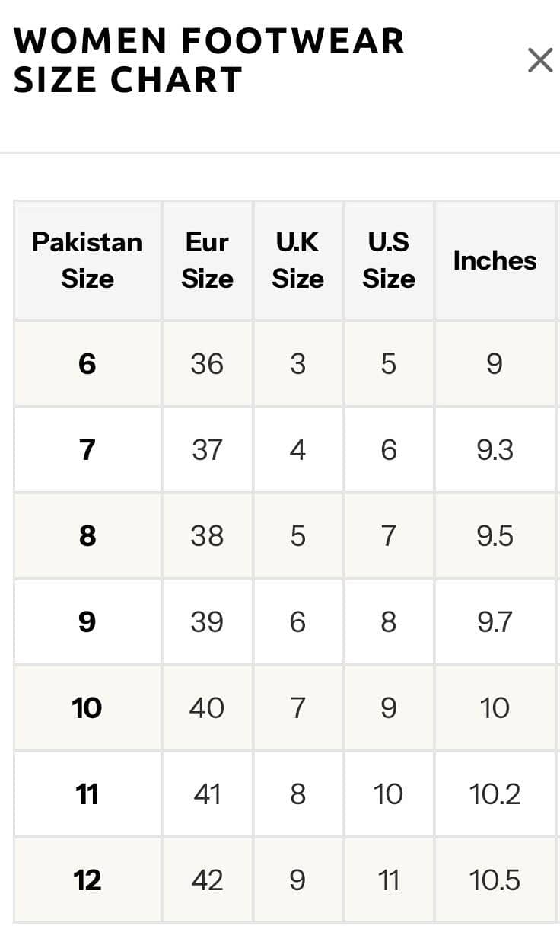The width and height of the screenshot is (560, 942).
Task: Close the women footwear size chart
Action: tap(540, 60)
